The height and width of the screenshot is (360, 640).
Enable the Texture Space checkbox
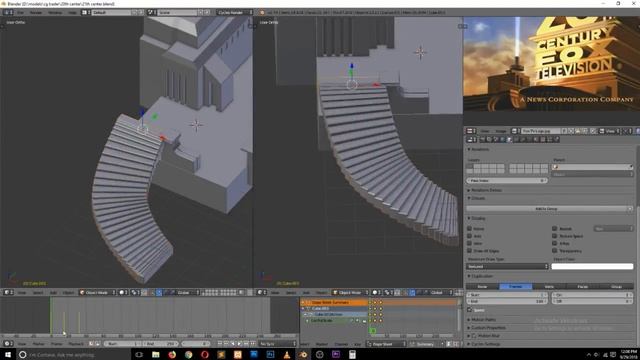pos(554,236)
